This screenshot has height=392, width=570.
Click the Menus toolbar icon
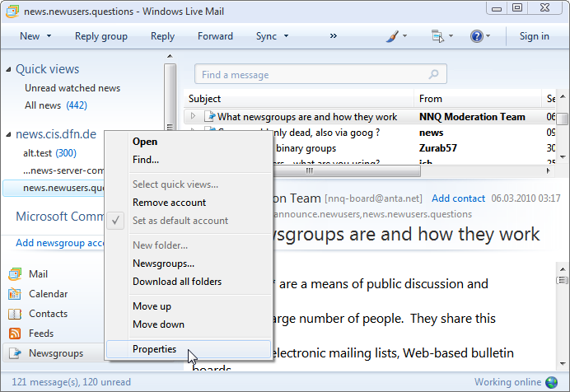pyautogui.click(x=437, y=36)
